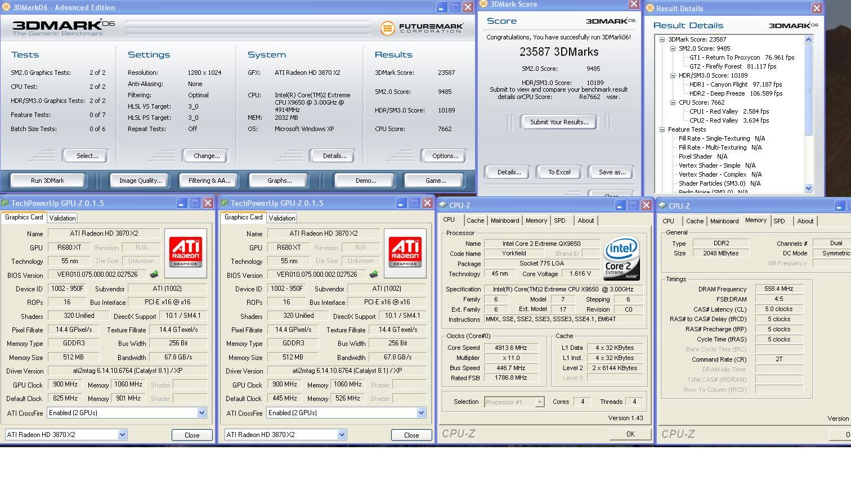
Task: Click Core Voltage 1.616 V field
Action: (580, 274)
